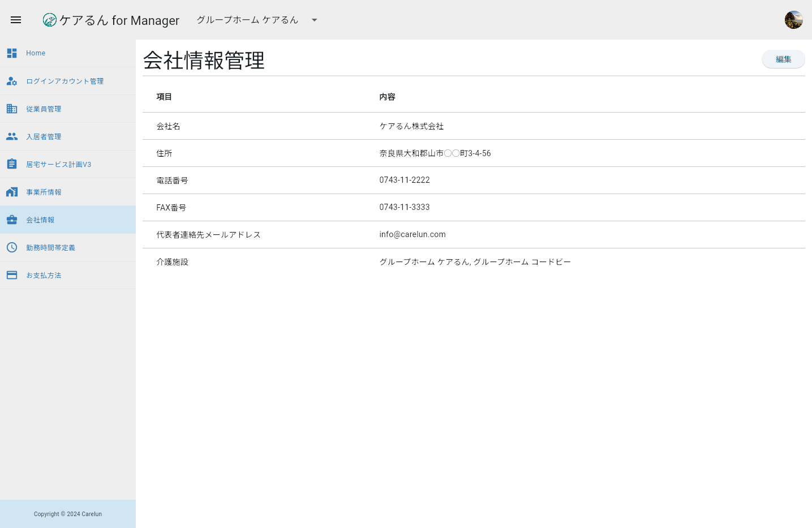
Task: Open the profile avatar image
Action: (793, 19)
